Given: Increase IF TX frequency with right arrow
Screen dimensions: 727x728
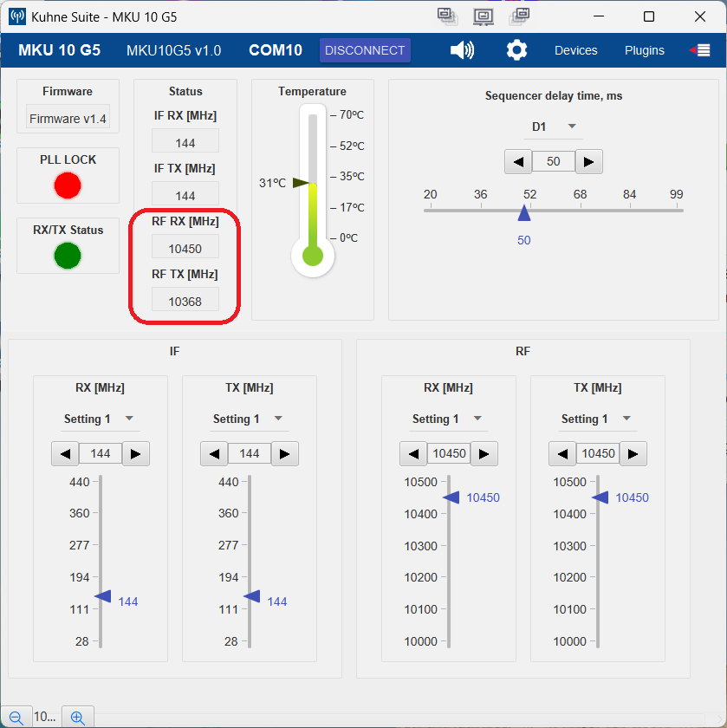Looking at the screenshot, I should [284, 453].
